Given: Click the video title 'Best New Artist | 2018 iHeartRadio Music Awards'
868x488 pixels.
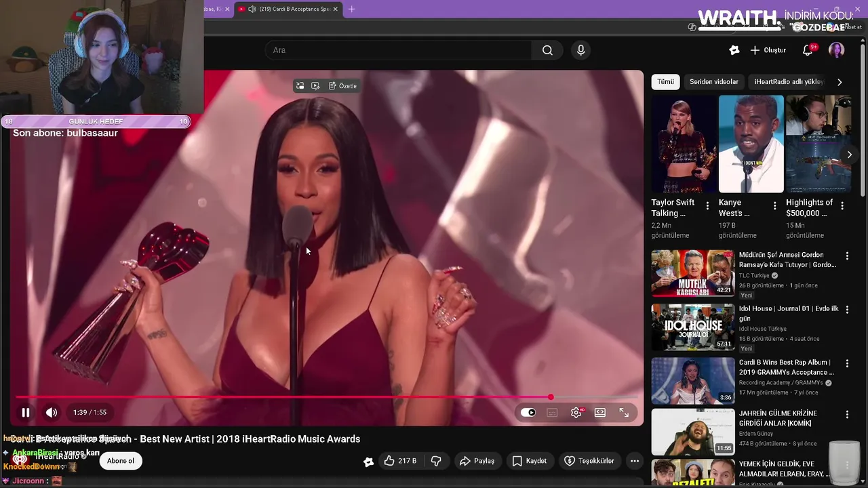Looking at the screenshot, I should pos(250,439).
